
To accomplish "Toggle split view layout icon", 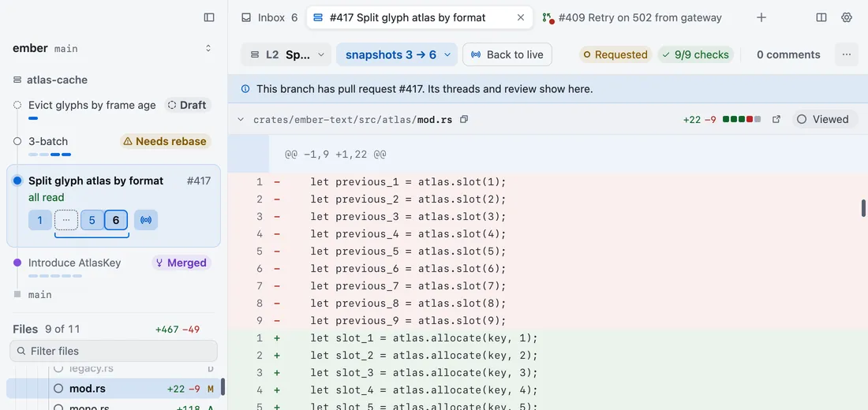I will pos(821,17).
